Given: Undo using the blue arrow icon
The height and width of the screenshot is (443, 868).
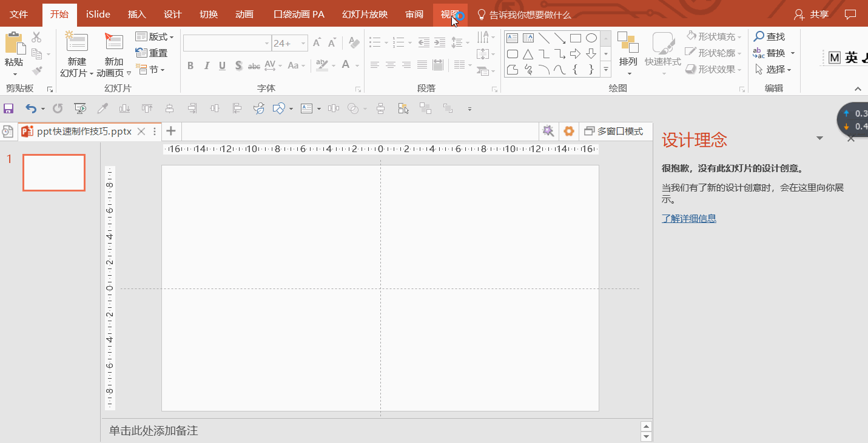Looking at the screenshot, I should 31,108.
